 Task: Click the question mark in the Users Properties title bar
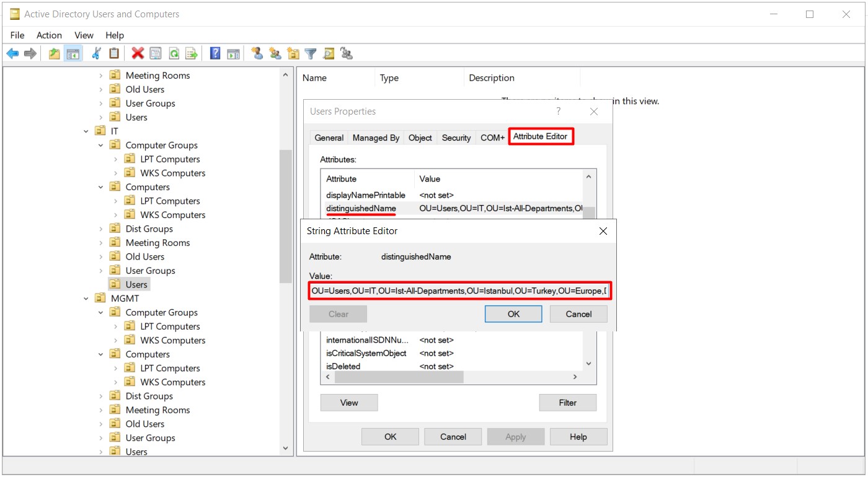(x=558, y=112)
